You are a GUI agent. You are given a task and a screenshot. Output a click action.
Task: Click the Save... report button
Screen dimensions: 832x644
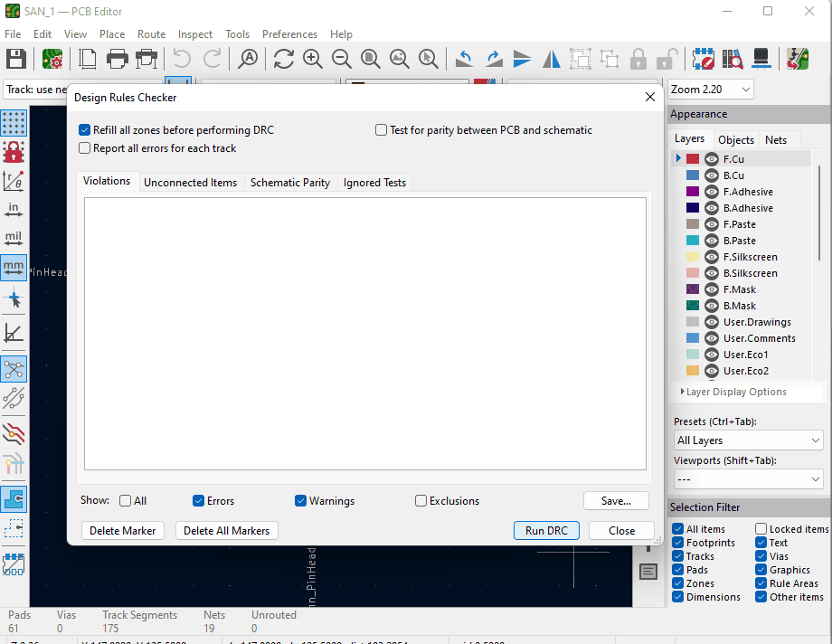[616, 501]
